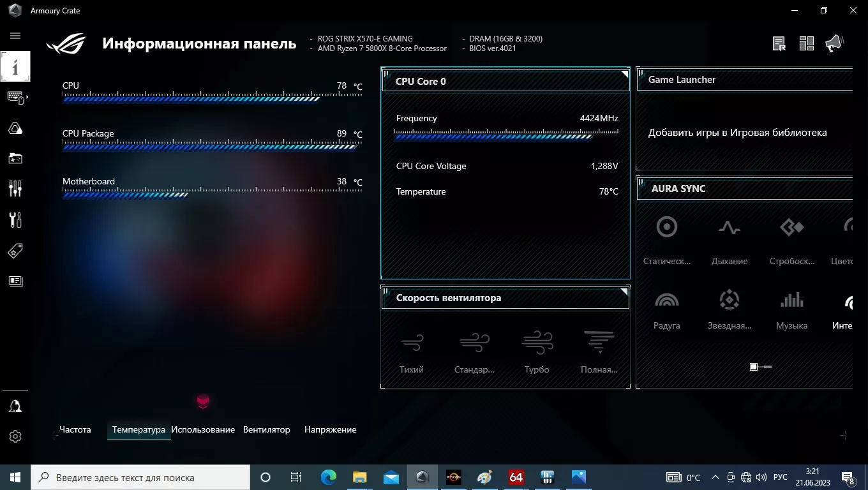Open the hamburger menu in the sidebar
Screen dimensions: 868x490
point(15,36)
